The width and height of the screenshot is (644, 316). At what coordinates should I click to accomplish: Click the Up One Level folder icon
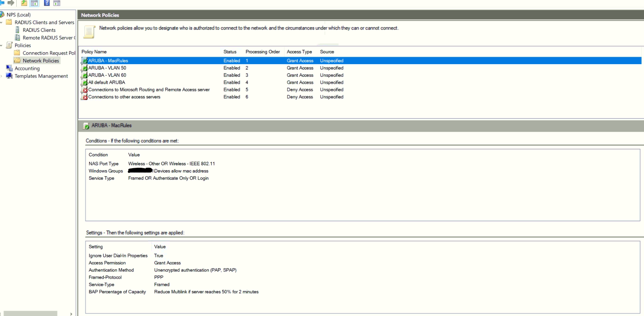click(x=24, y=3)
